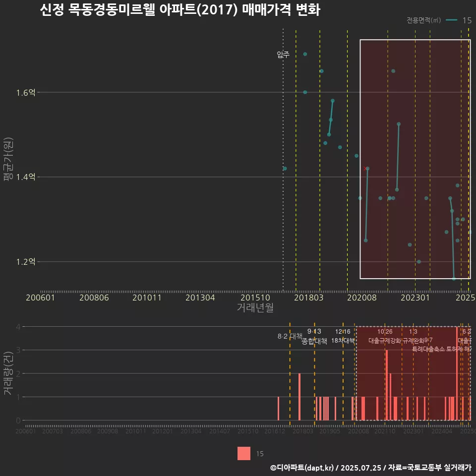476x476 pixels.
Task: Click the first data point beside 입주 line
Action: coord(285,169)
